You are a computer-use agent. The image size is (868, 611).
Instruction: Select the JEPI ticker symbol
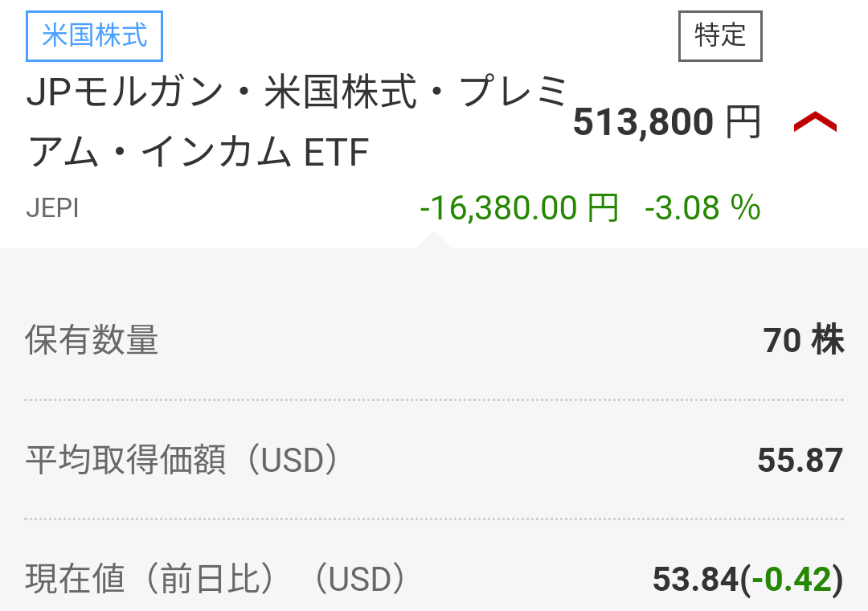(x=52, y=208)
